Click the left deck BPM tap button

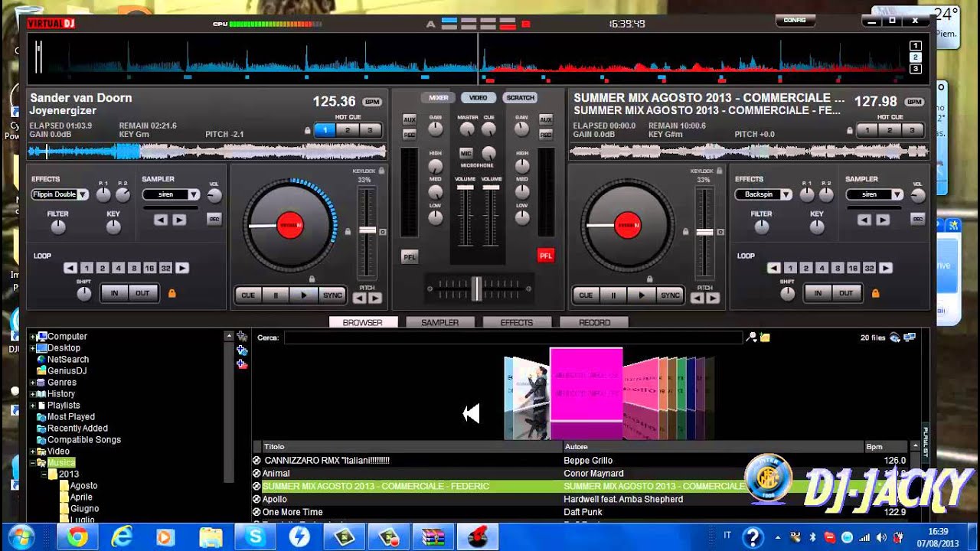[372, 102]
